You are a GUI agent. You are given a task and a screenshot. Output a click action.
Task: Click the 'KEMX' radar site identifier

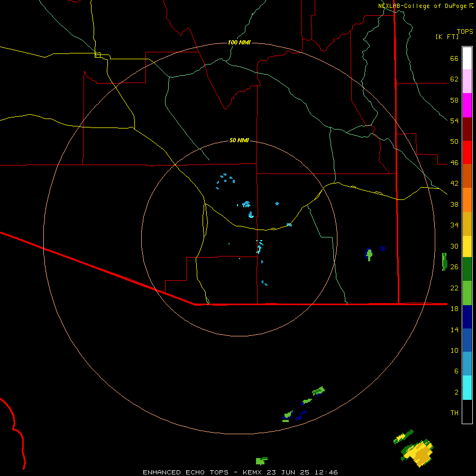pos(253,472)
